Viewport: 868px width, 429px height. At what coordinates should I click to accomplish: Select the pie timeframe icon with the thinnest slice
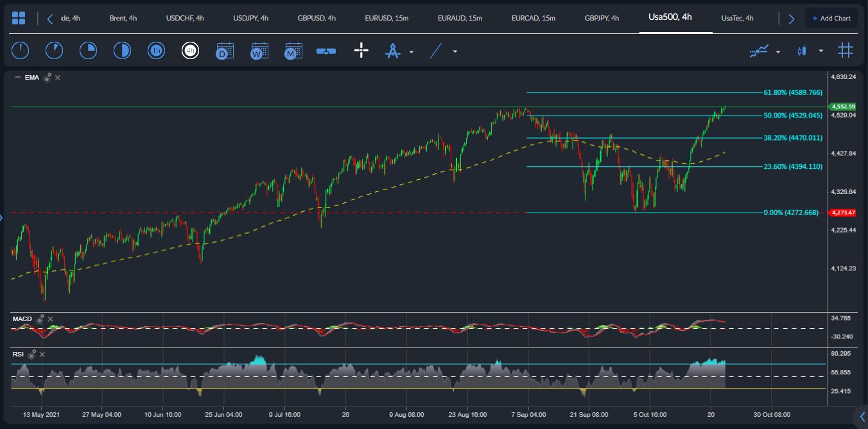tap(20, 50)
